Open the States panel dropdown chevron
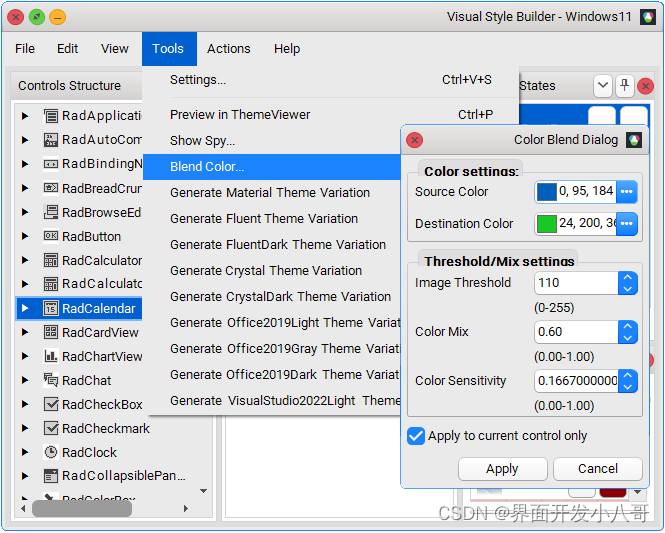Screen dimensions: 665x533 point(603,86)
